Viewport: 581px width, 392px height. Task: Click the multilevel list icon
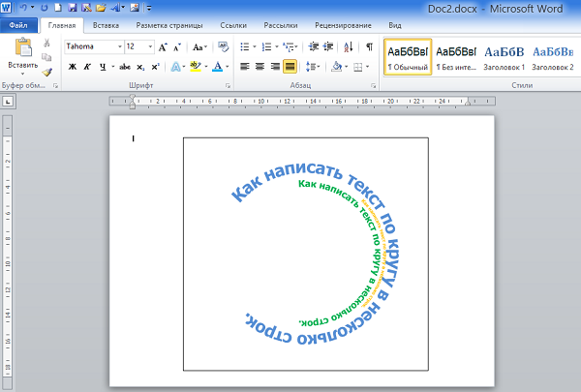(289, 46)
